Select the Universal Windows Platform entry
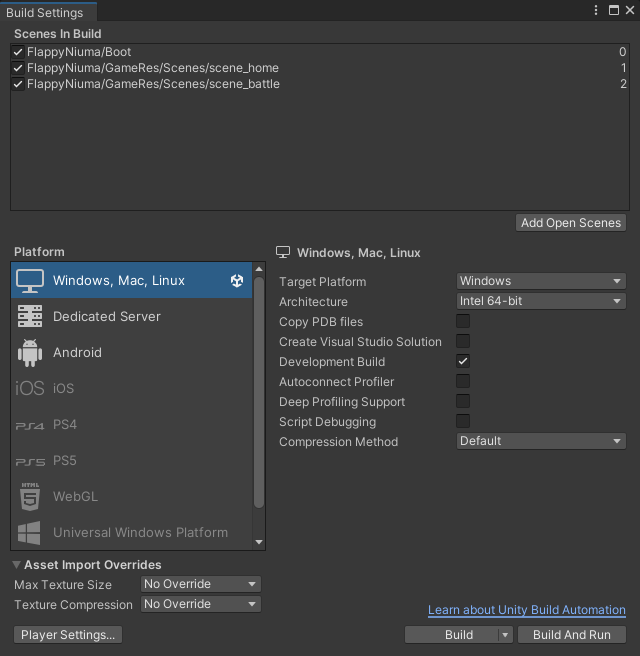 point(131,533)
